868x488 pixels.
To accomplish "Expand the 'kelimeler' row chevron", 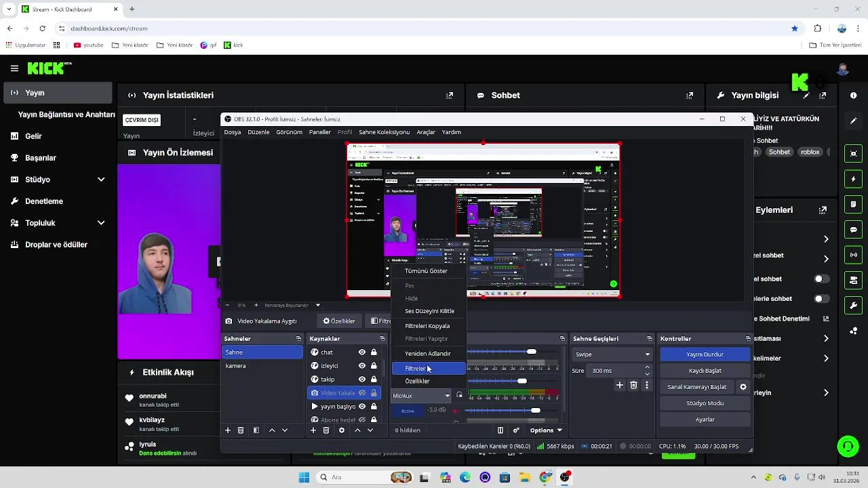I will point(826,359).
